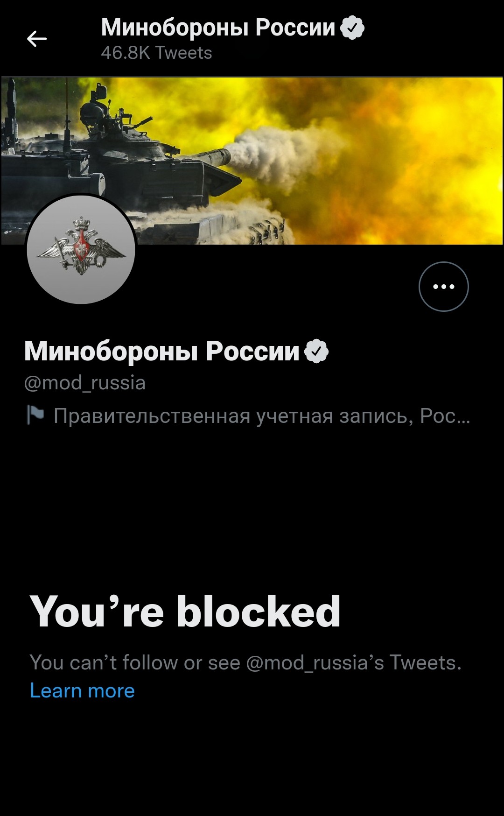The image size is (504, 816).
Task: Tap the 46.8K Tweets counter
Action: [156, 53]
